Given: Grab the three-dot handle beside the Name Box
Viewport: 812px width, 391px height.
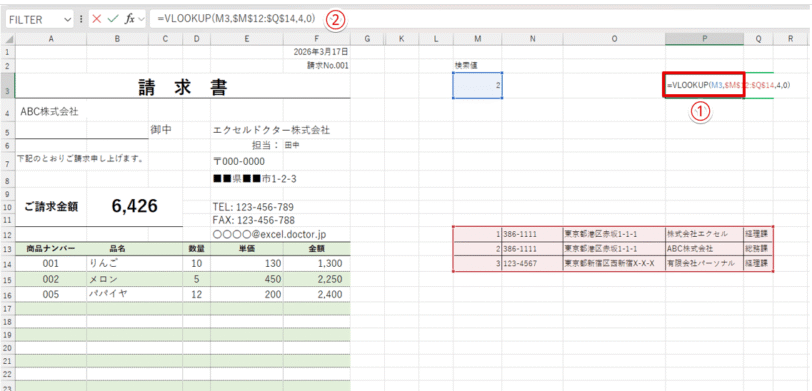Looking at the screenshot, I should (x=81, y=20).
